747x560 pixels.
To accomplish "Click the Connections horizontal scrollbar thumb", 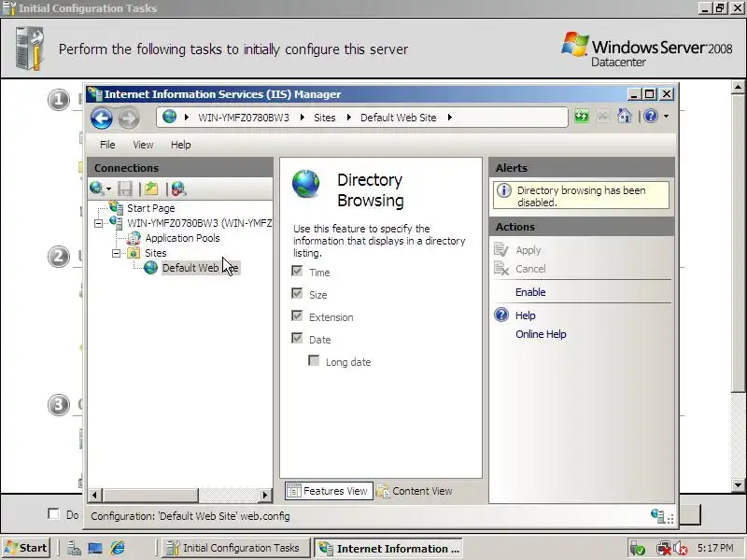I will click(x=149, y=496).
